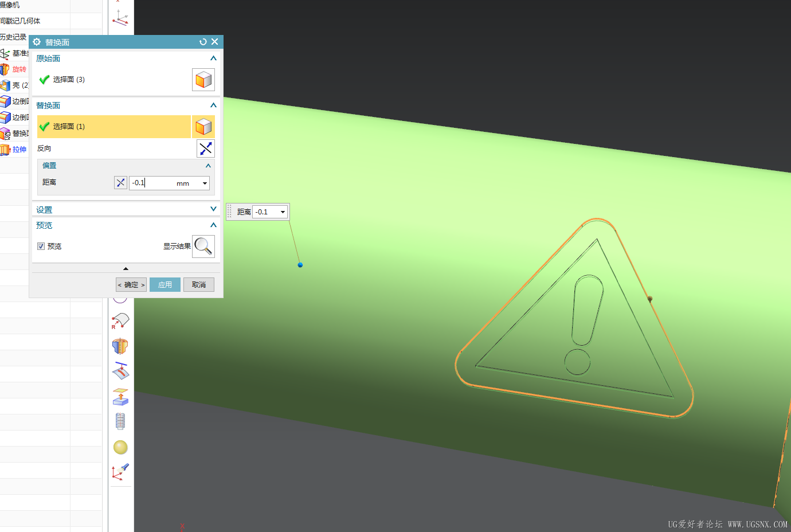This screenshot has width=791, height=532.
Task: Select the first 边倒圆 edge blend feature
Action: point(14,101)
